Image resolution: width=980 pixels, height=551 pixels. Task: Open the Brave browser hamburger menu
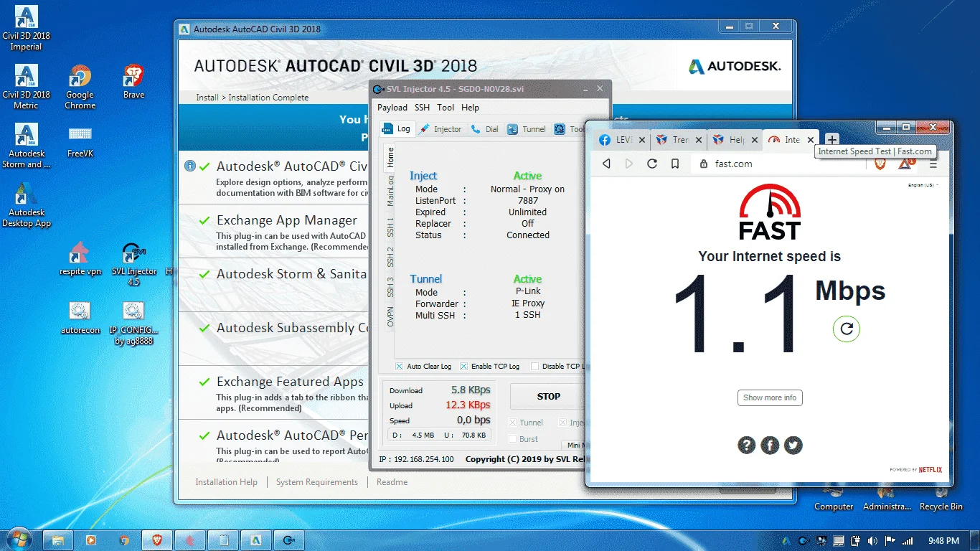[933, 164]
